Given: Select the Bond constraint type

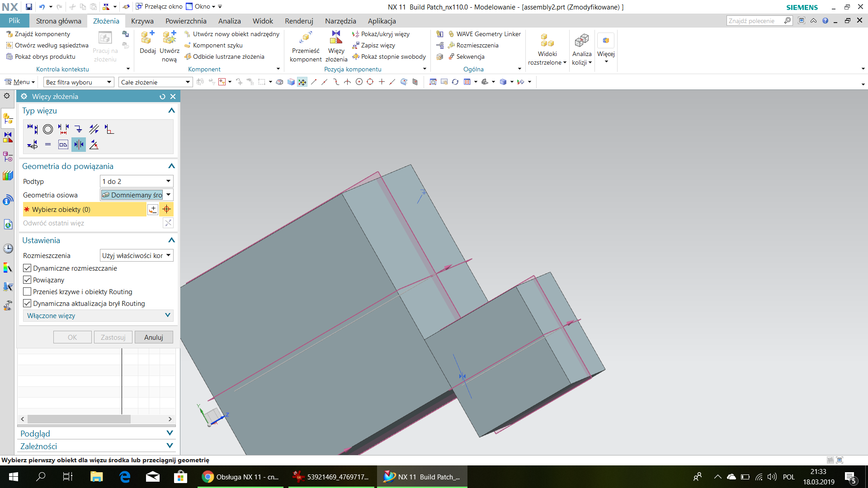Looking at the screenshot, I should click(63, 145).
